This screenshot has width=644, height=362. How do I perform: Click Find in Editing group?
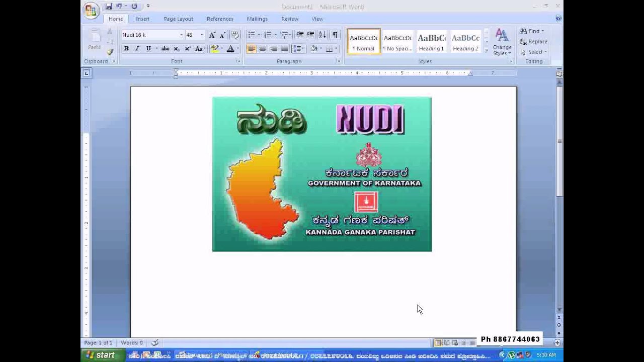(x=532, y=31)
